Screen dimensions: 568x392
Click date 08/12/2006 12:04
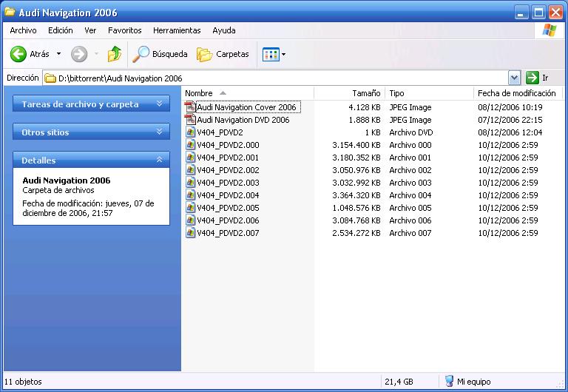click(510, 132)
